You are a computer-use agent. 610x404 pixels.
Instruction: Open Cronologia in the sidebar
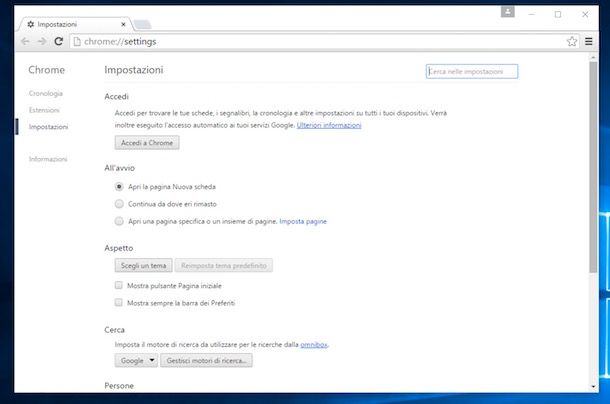pyautogui.click(x=46, y=93)
